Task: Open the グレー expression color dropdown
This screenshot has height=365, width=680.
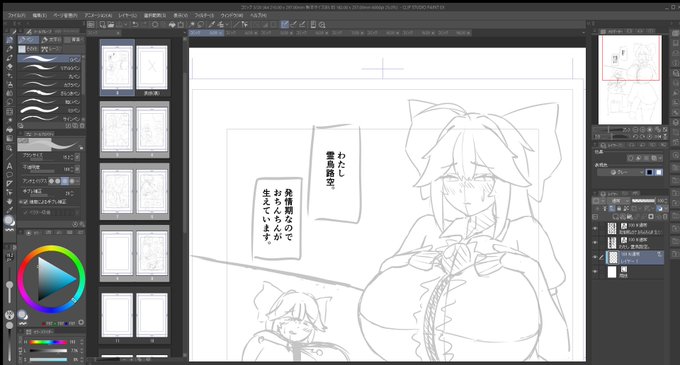Action: (620, 172)
